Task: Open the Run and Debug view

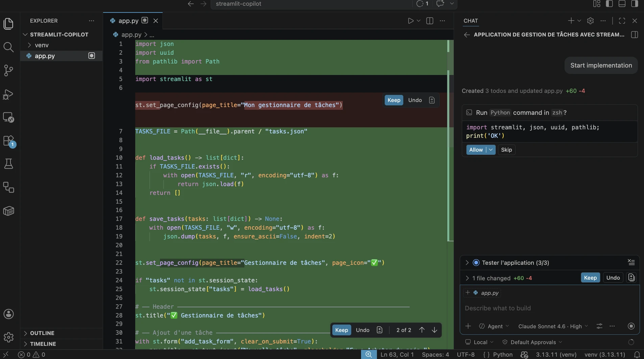Action: (x=8, y=94)
